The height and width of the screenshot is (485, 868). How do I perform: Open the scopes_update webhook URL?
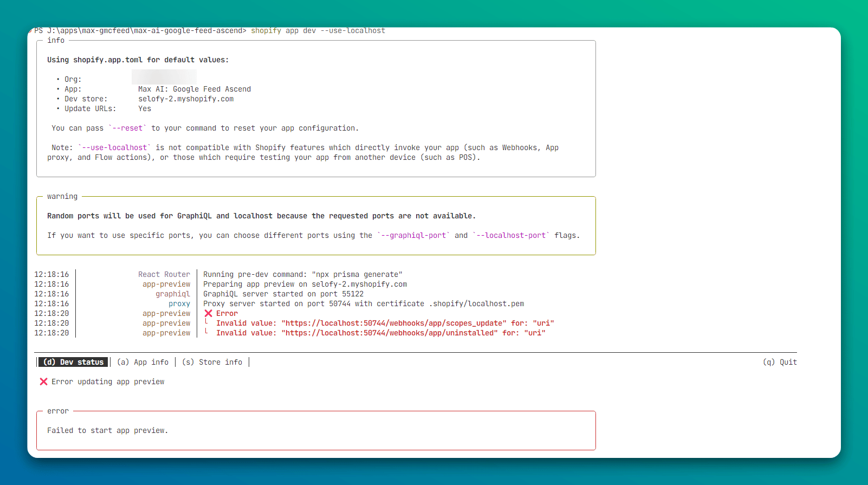[394, 324]
